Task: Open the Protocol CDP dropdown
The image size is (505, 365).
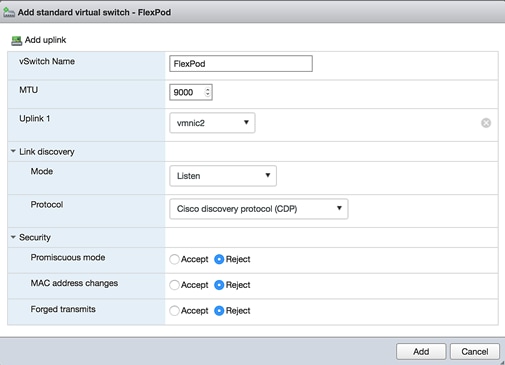Action: pyautogui.click(x=259, y=209)
